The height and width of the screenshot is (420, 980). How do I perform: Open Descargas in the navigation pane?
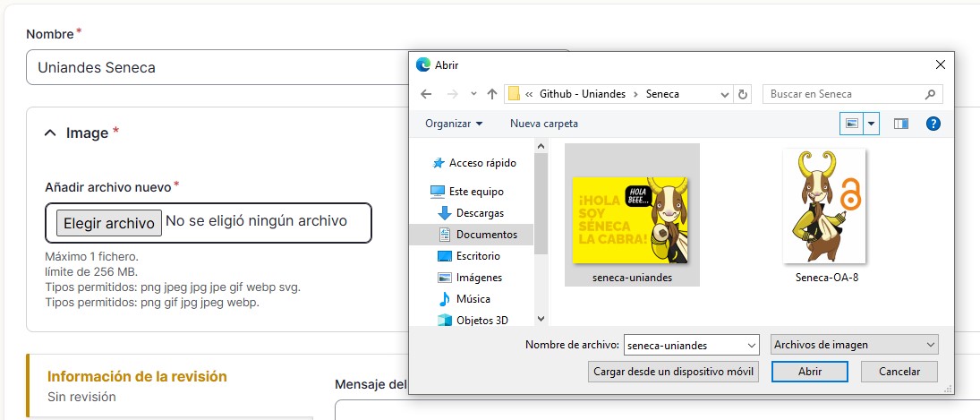480,213
